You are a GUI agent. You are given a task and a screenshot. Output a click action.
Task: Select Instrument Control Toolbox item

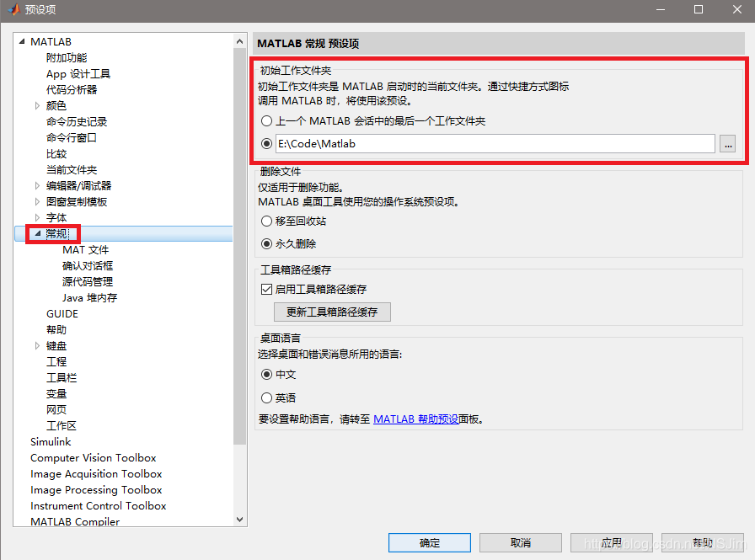point(99,505)
